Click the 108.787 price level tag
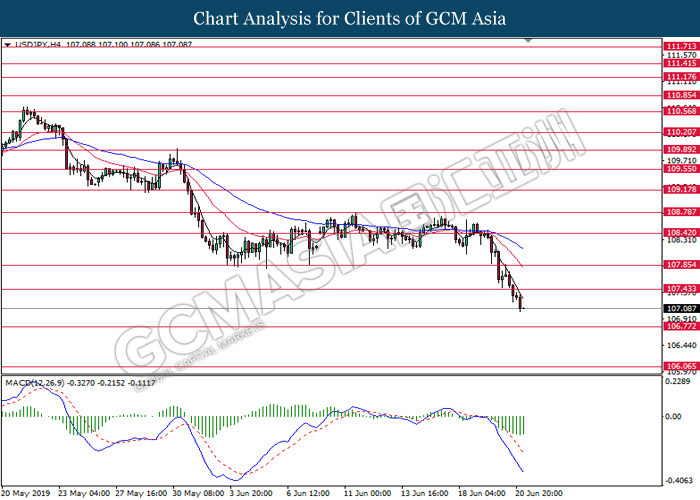Viewport: 700px width, 500px height. click(x=680, y=212)
